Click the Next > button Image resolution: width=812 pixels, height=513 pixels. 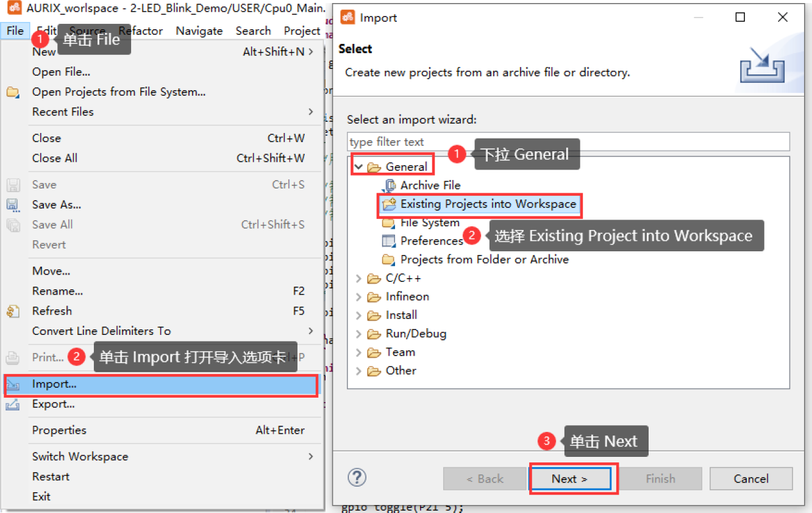(570, 479)
